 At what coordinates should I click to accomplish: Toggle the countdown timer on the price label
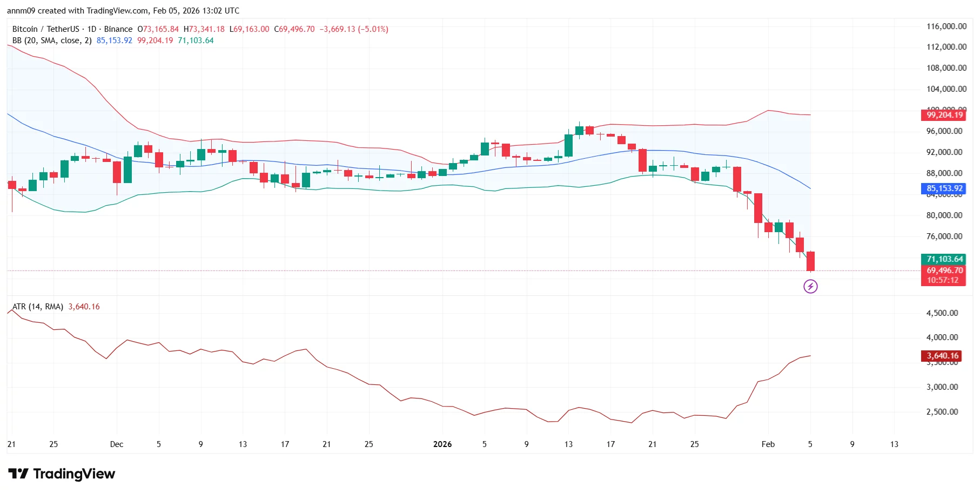pyautogui.click(x=943, y=280)
